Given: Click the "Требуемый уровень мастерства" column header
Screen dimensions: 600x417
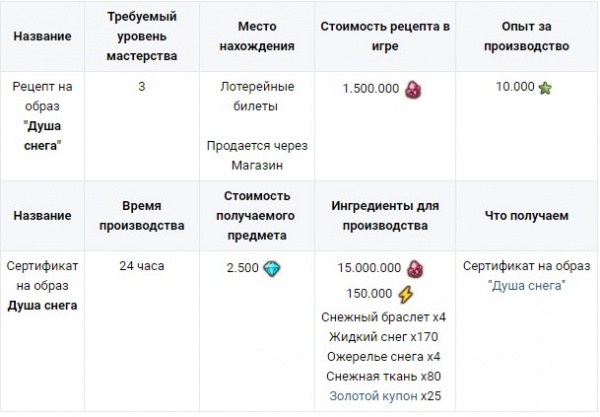Looking at the screenshot, I should pyautogui.click(x=142, y=36).
